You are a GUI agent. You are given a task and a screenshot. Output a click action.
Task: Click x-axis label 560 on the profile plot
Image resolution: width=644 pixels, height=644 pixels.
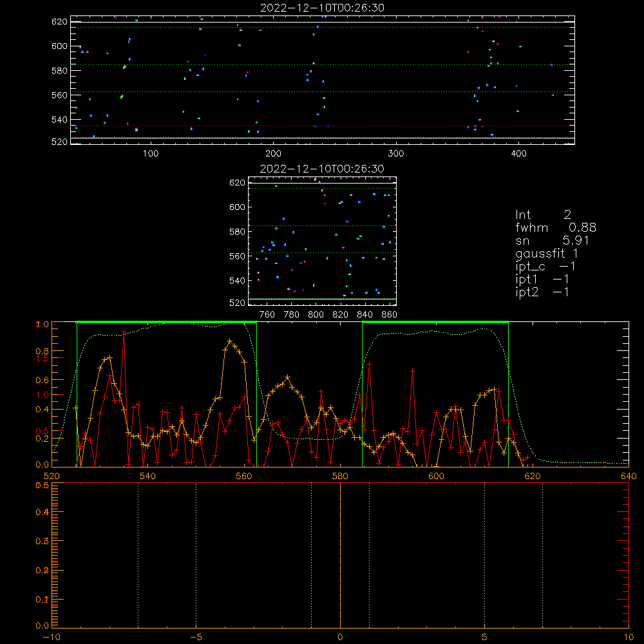pos(244,476)
